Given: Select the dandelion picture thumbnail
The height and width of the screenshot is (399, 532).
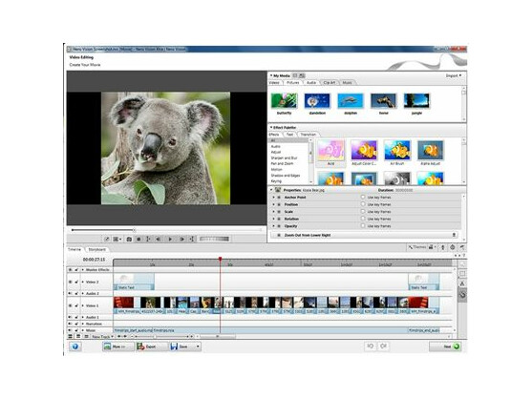Looking at the screenshot, I should click(317, 101).
